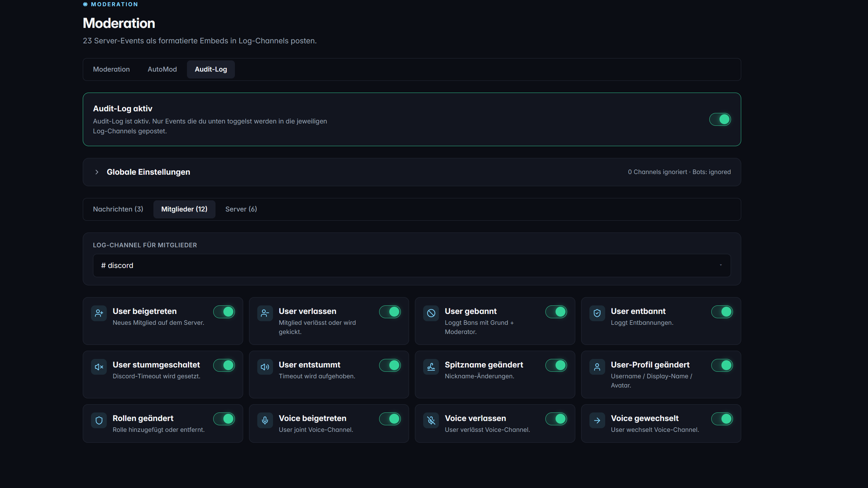Select the Server (6) category
Screen dimensions: 868x488
[x=241, y=209]
